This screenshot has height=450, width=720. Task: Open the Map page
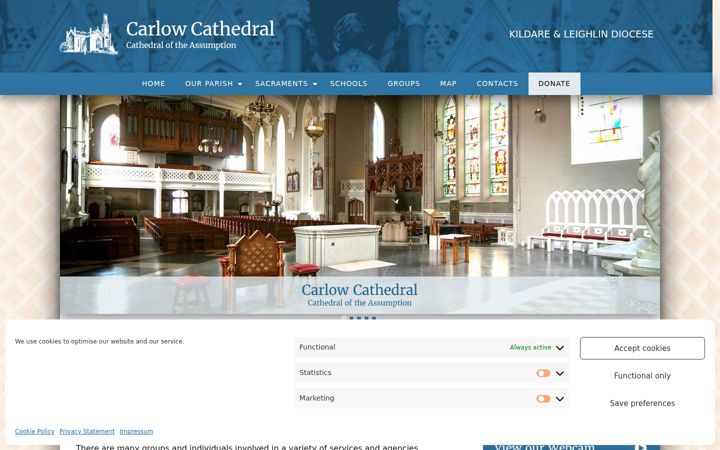click(x=448, y=84)
